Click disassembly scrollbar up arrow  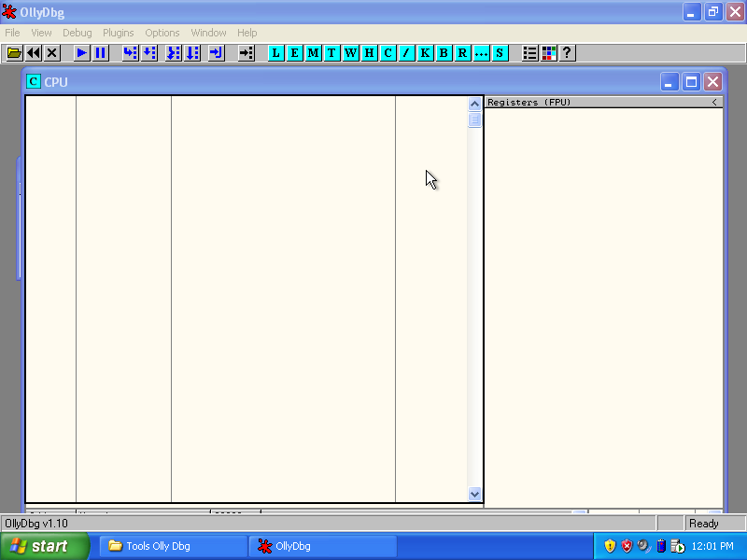tap(474, 104)
